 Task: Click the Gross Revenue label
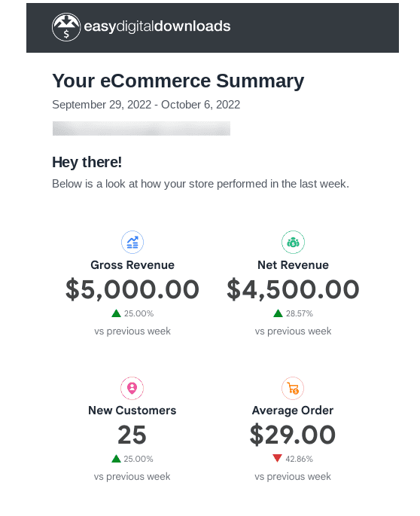point(132,265)
